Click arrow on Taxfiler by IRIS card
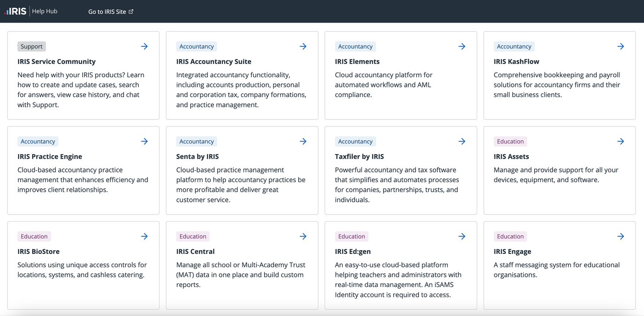 pyautogui.click(x=462, y=142)
